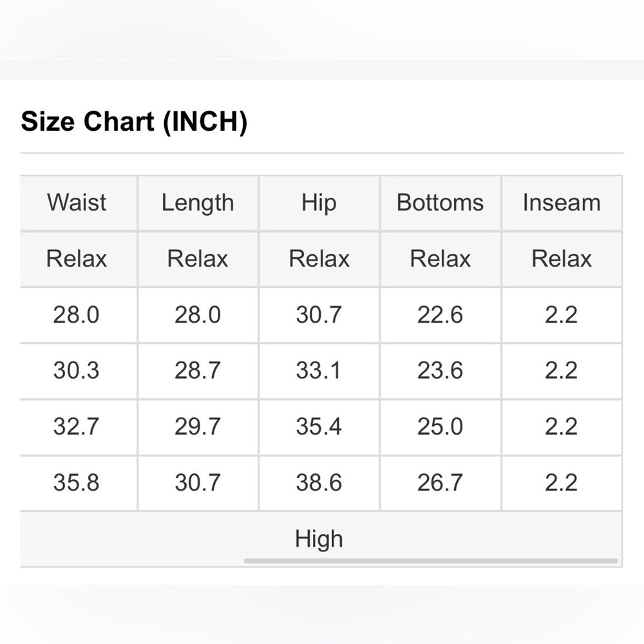Screen dimensions: 644x644
Task: Click the Relax cell under Inseam
Action: click(562, 259)
